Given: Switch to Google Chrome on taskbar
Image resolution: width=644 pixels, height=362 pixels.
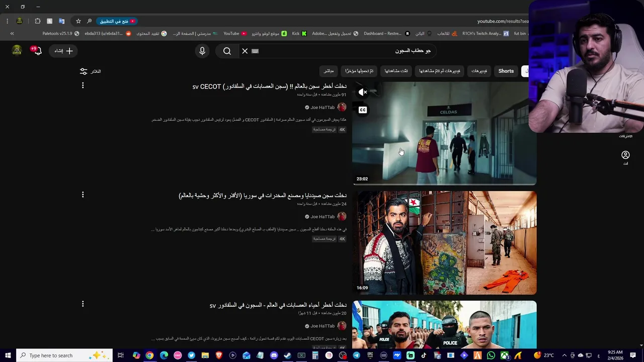Looking at the screenshot, I should (x=150, y=355).
